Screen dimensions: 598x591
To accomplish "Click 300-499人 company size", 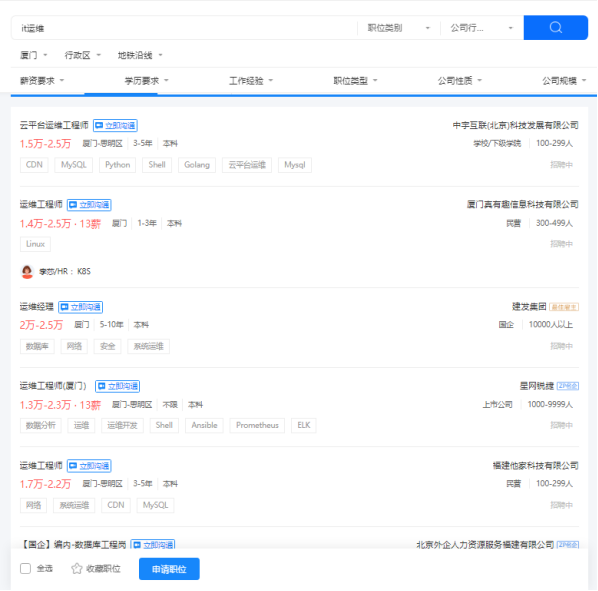I will tap(554, 223).
